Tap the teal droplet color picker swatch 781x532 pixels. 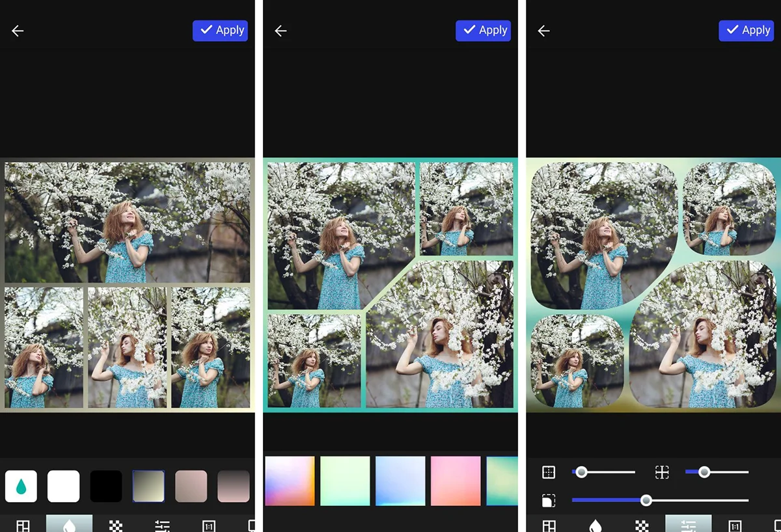click(x=21, y=486)
